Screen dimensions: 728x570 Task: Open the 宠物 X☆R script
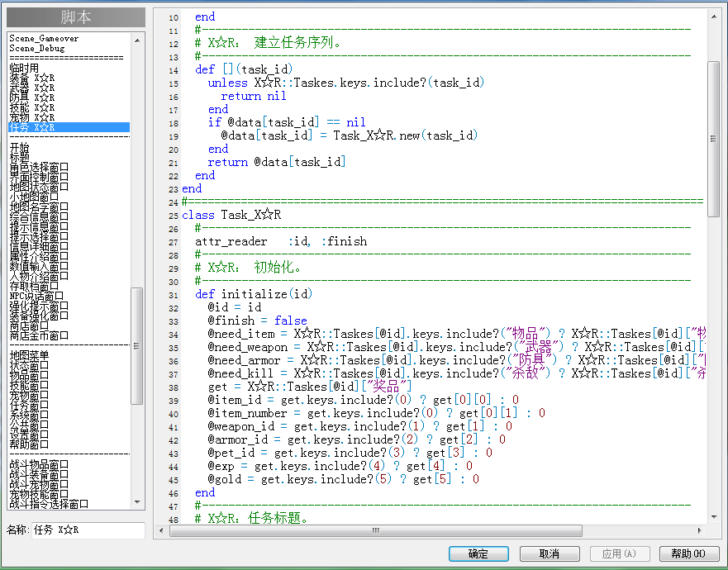click(x=32, y=117)
